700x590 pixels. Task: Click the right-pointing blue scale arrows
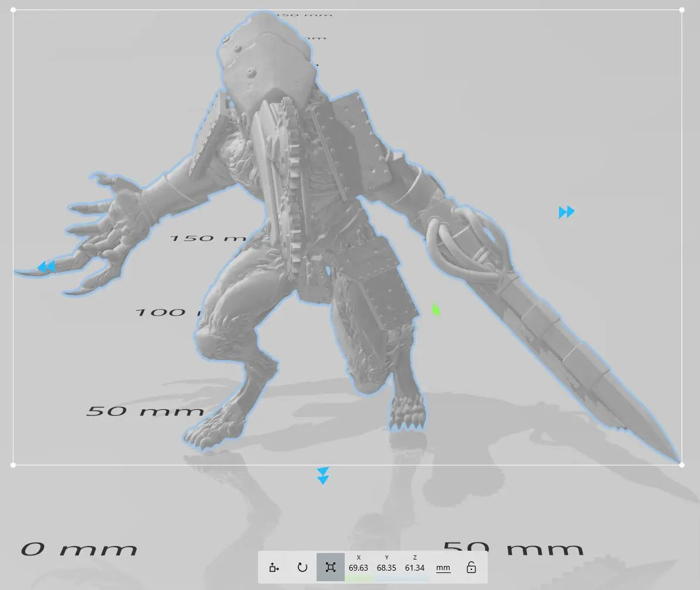click(566, 212)
